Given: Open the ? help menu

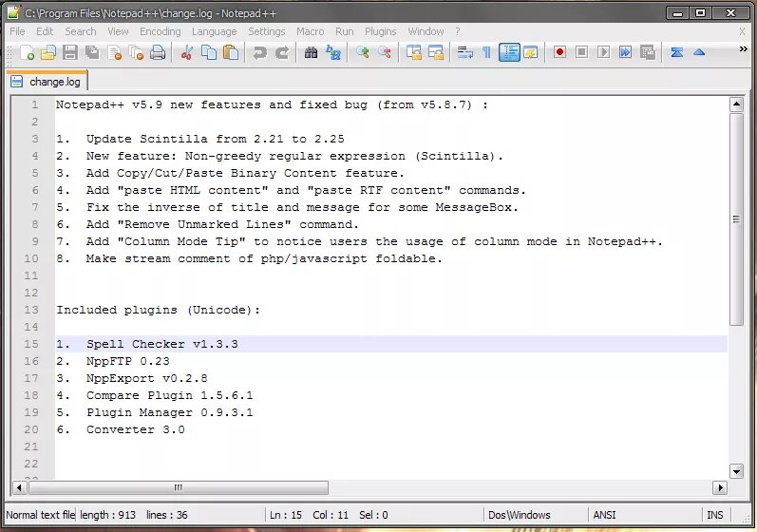Looking at the screenshot, I should pos(457,31).
